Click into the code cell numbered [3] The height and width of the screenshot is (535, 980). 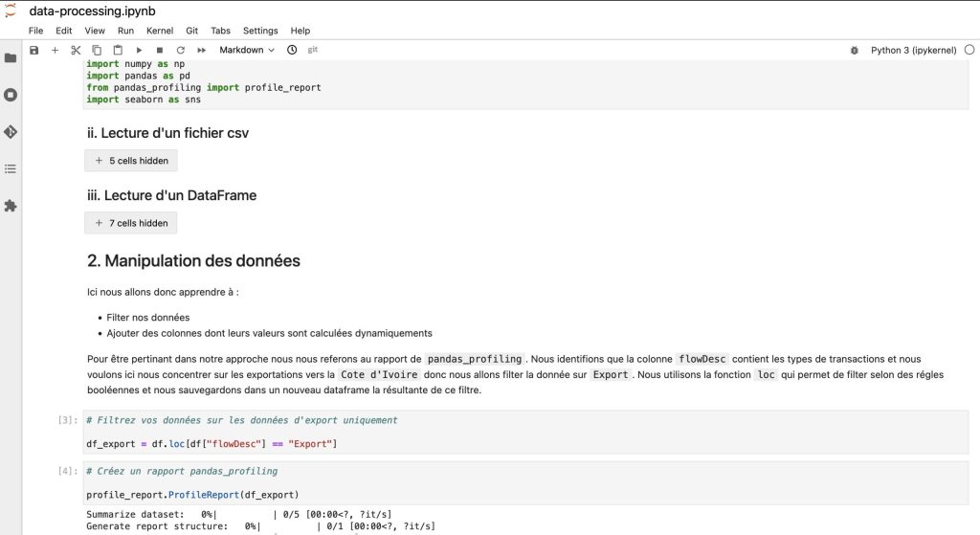[525, 432]
